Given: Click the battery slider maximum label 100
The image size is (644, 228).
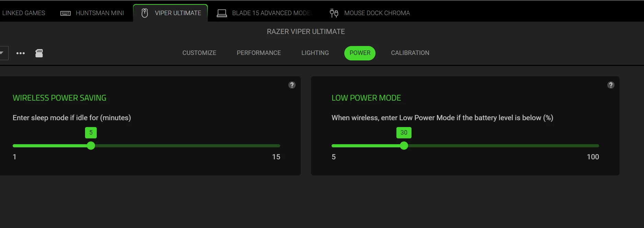Looking at the screenshot, I should click(x=593, y=157).
